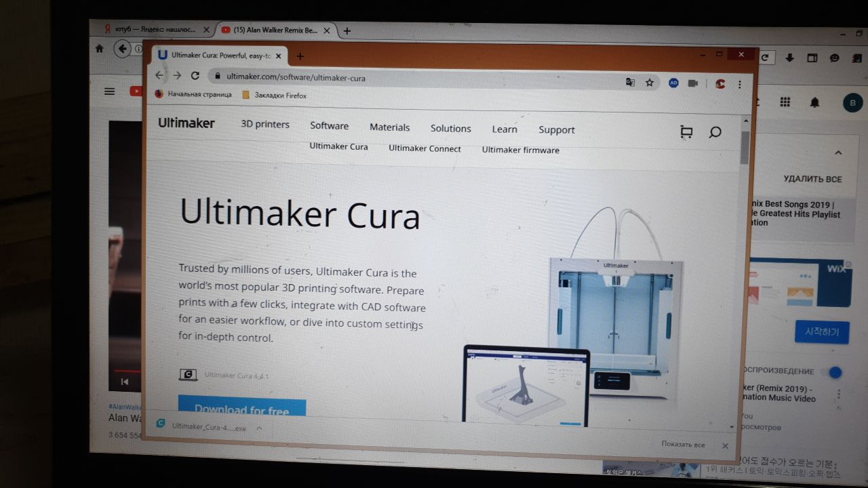This screenshot has height=488, width=868.
Task: Open the YouTube hamburger menu
Action: coord(110,91)
